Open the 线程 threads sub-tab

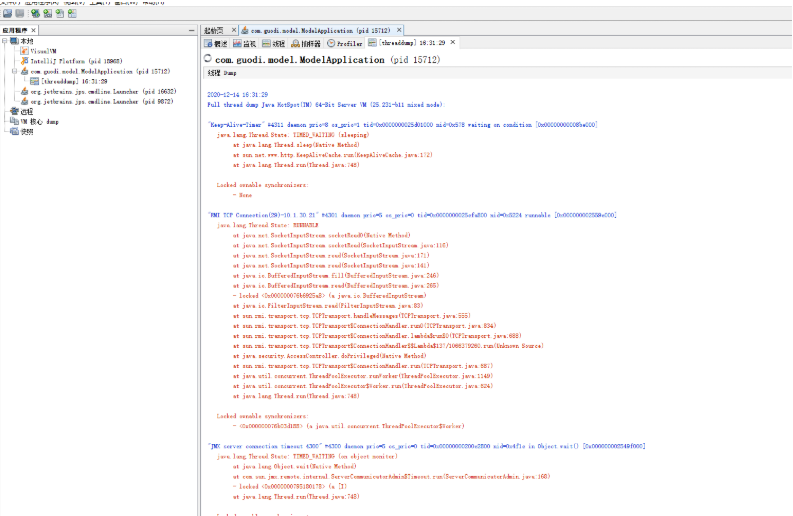tap(274, 44)
